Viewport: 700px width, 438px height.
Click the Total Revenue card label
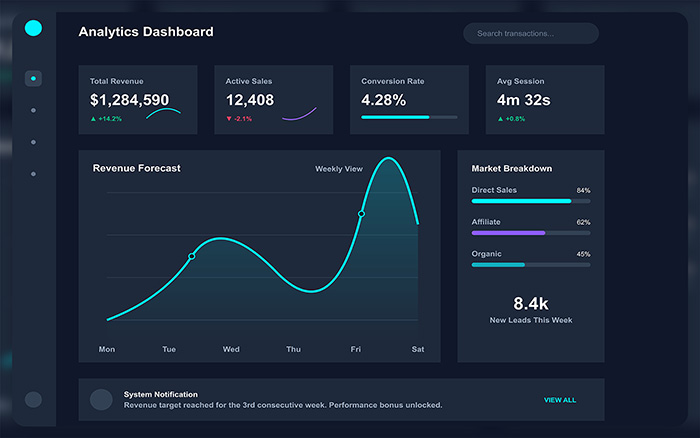pyautogui.click(x=117, y=81)
